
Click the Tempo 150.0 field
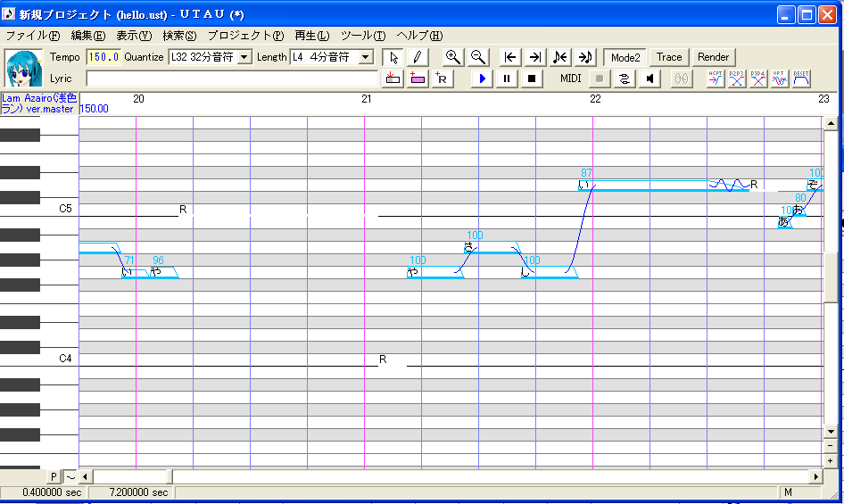click(x=103, y=57)
